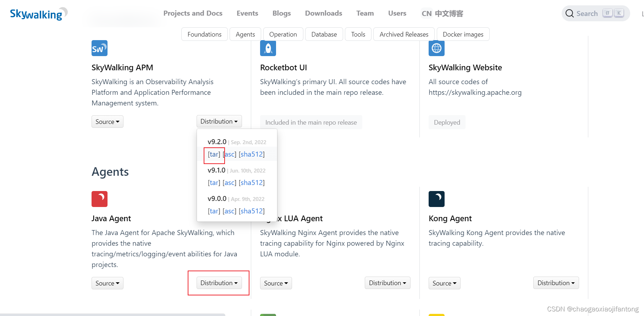Viewport: 644px width, 316px height.
Task: Jump to Archived Releases tab
Action: (x=404, y=34)
